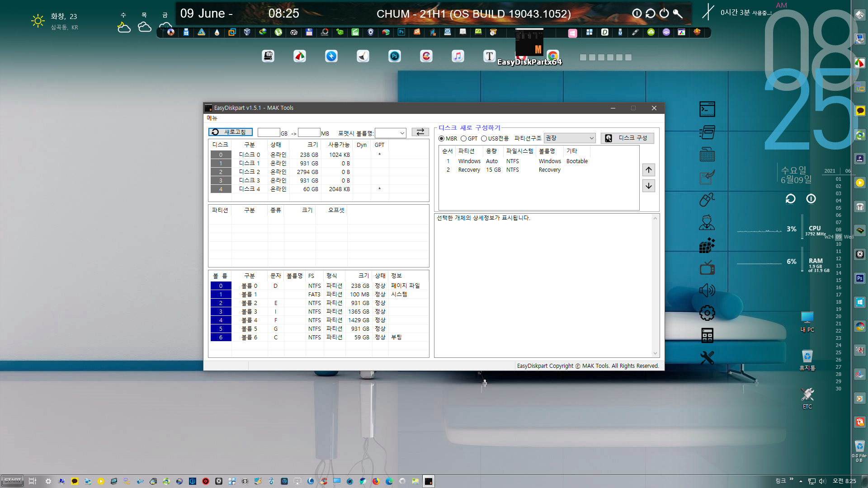
Task: Open the blue lightning bolt dock icon
Action: point(331,56)
